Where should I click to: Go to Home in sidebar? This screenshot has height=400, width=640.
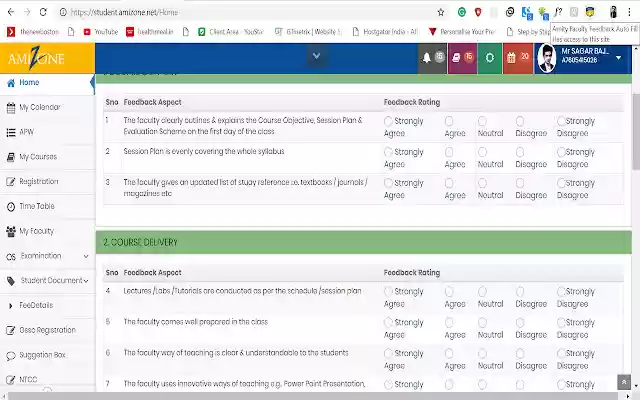pyautogui.click(x=29, y=83)
